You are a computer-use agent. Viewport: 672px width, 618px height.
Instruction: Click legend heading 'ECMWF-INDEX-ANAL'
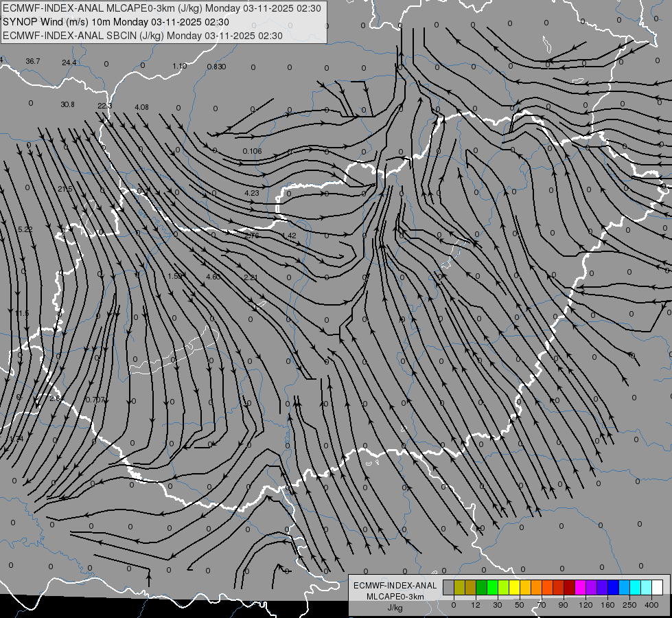pos(395,586)
